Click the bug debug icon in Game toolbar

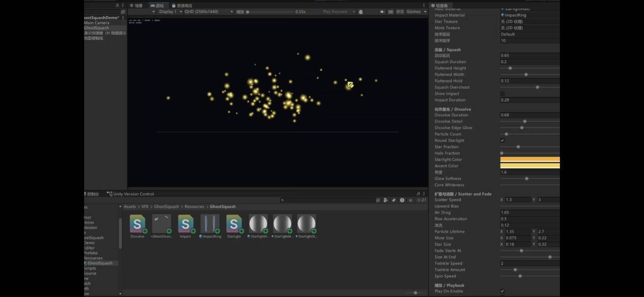click(x=361, y=12)
